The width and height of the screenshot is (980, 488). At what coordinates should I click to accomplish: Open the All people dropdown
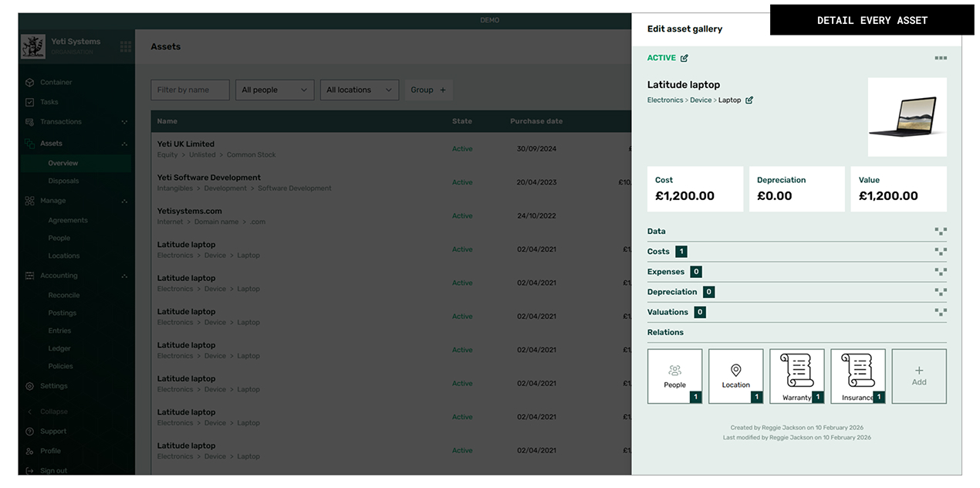274,90
